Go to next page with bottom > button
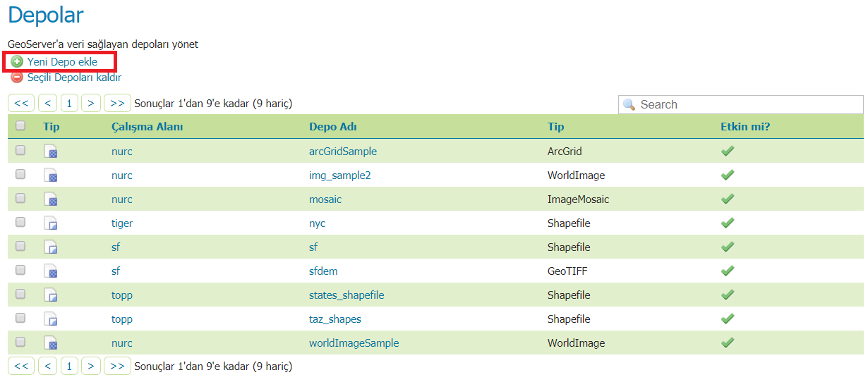The image size is (868, 382). click(91, 366)
